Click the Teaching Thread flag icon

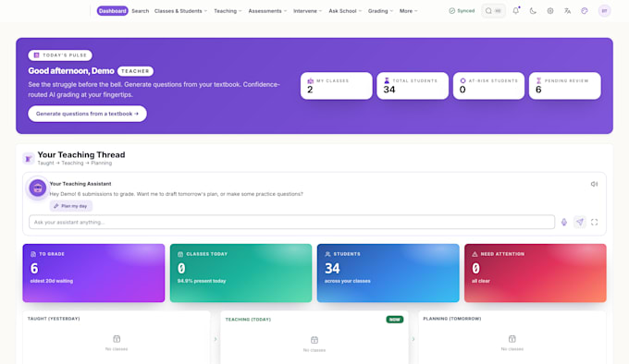pyautogui.click(x=28, y=159)
